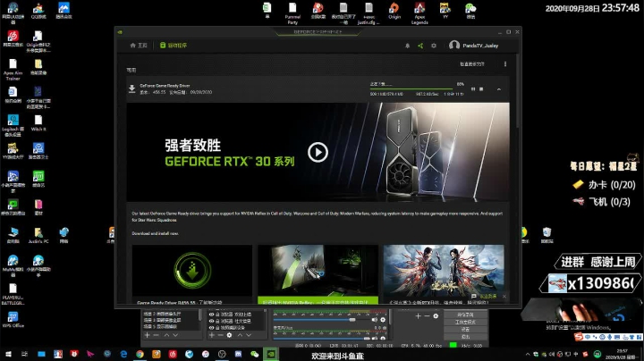Image resolution: width=644 pixels, height=361 pixels.
Task: Move the OBS scene down
Action: 175,335
